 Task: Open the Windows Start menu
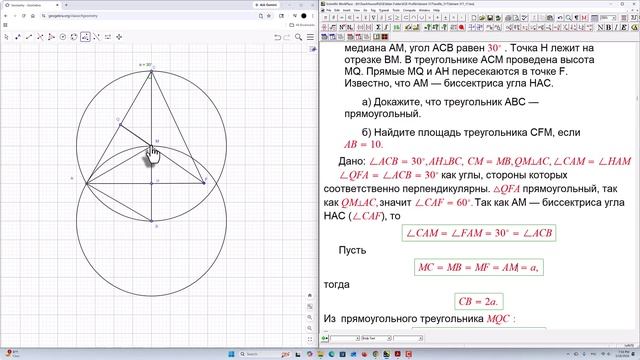[231, 354]
